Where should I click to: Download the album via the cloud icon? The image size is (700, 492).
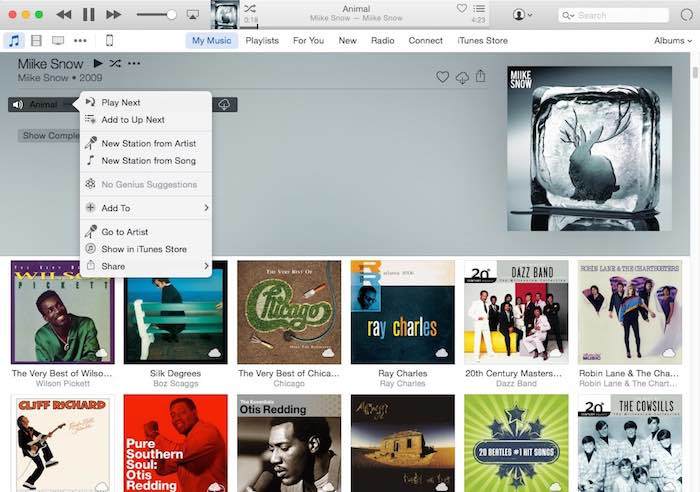462,78
